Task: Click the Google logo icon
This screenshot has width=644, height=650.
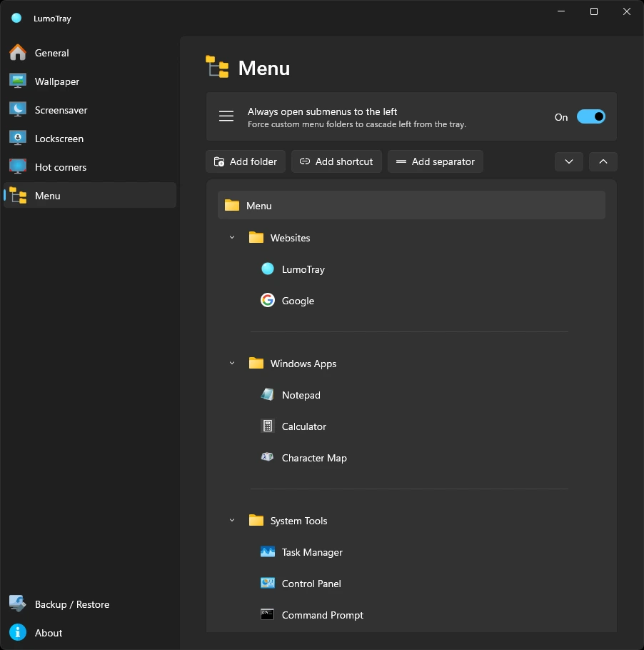Action: pos(268,300)
